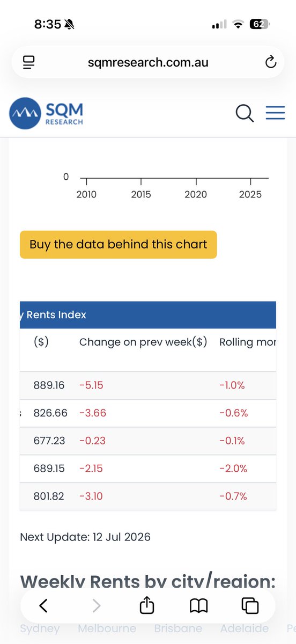Select the Melbourne city tab

[107, 628]
